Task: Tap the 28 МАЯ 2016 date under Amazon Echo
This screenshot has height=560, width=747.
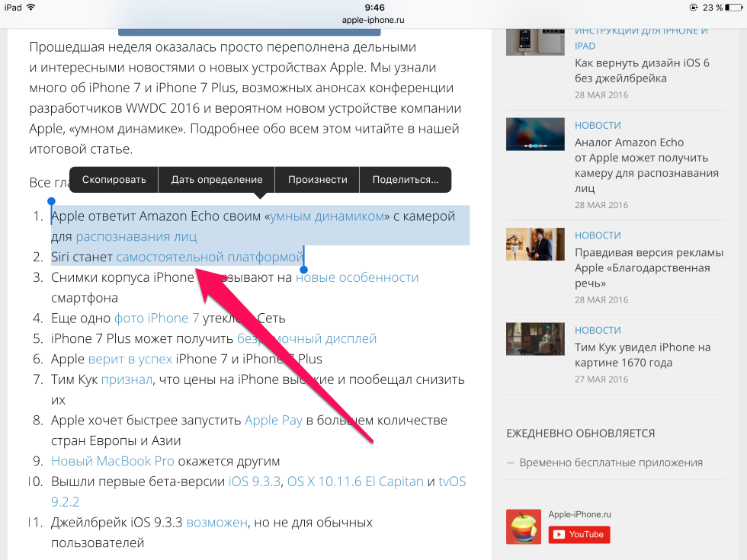Action: tap(601, 205)
